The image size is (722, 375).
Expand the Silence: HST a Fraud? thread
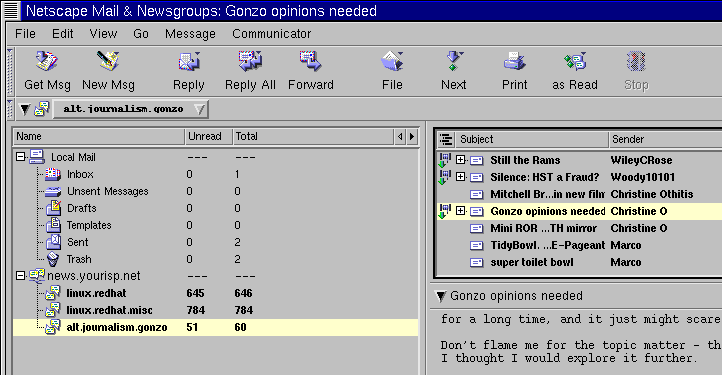tap(460, 176)
